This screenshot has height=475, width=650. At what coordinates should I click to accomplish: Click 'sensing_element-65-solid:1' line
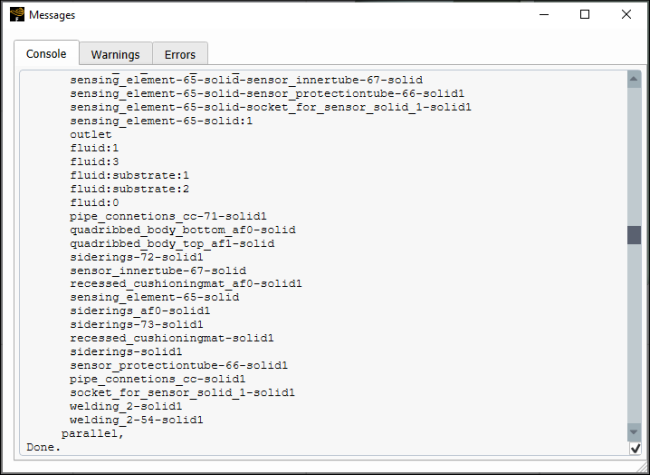click(161, 121)
